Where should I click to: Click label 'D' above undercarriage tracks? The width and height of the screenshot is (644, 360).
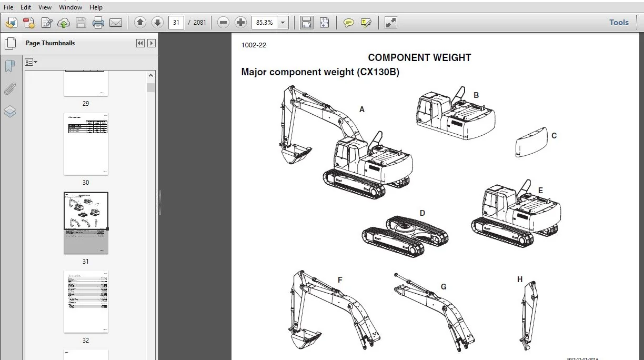422,213
